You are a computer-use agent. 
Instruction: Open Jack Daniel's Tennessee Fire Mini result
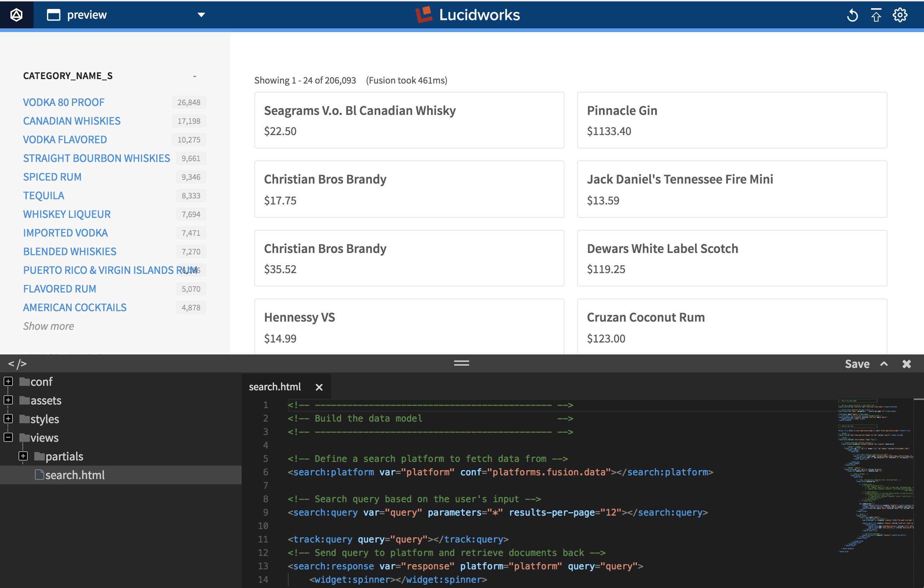[x=732, y=189]
